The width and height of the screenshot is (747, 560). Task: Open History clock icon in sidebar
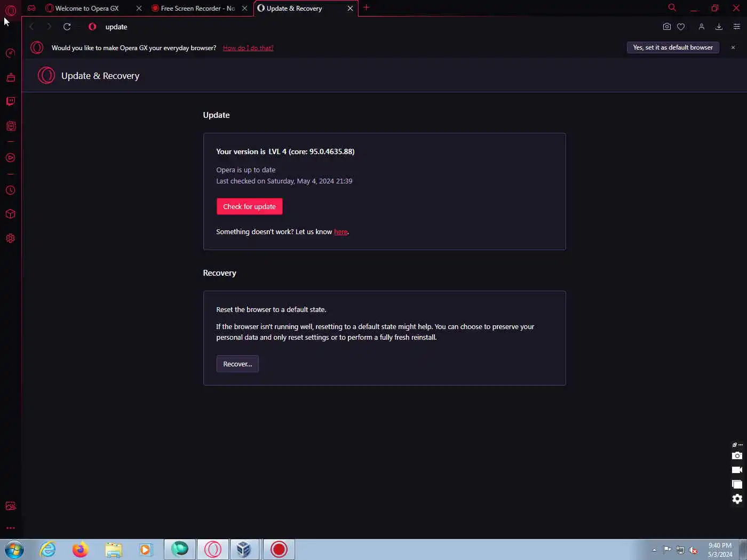tap(11, 190)
